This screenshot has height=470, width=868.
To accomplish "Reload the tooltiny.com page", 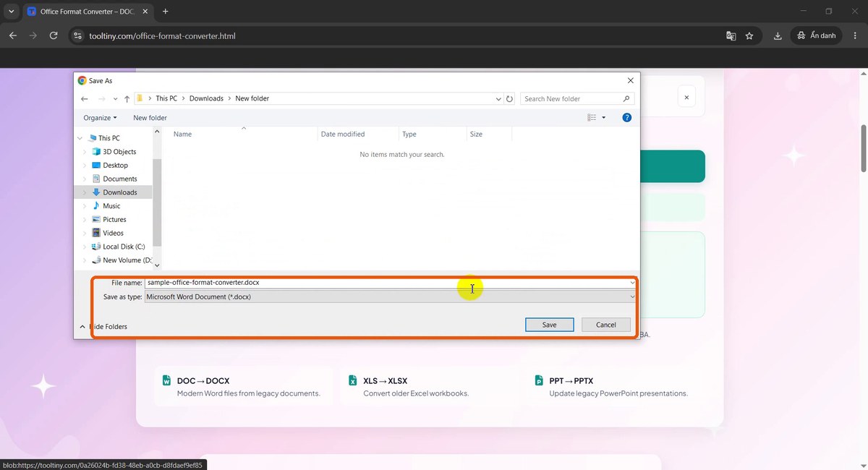I will click(54, 35).
